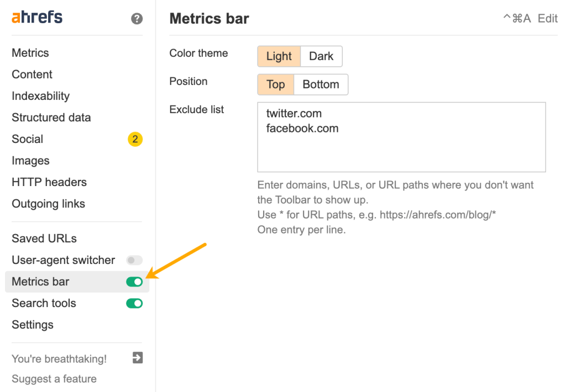Click the Edit link for the keyboard shortcut

coord(547,18)
